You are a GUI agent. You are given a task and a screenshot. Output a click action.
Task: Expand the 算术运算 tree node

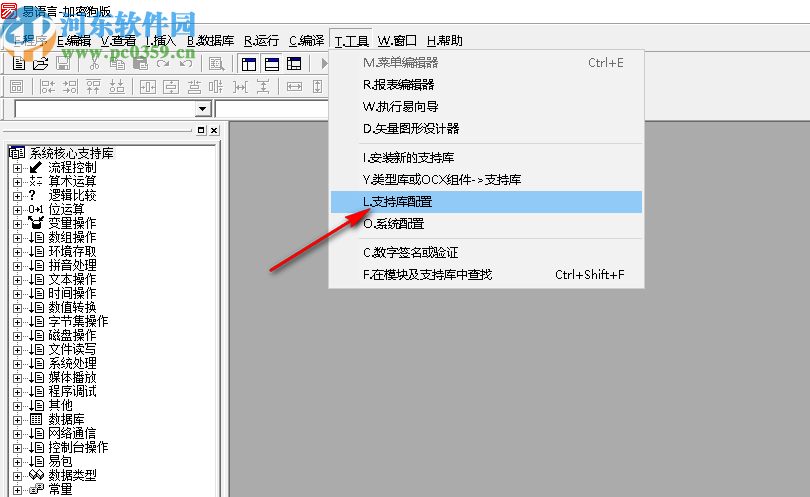(18, 182)
